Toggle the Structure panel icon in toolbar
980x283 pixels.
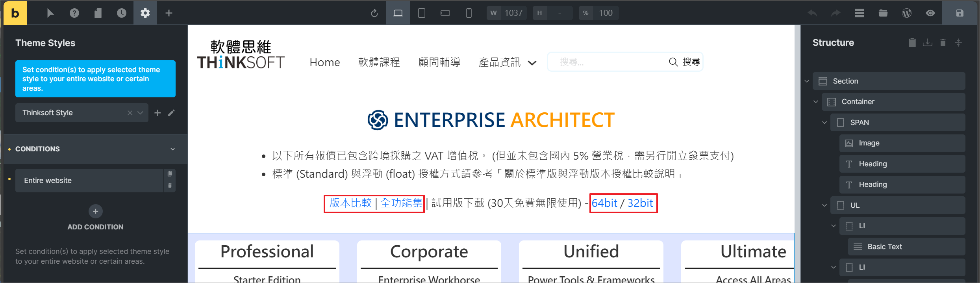860,13
